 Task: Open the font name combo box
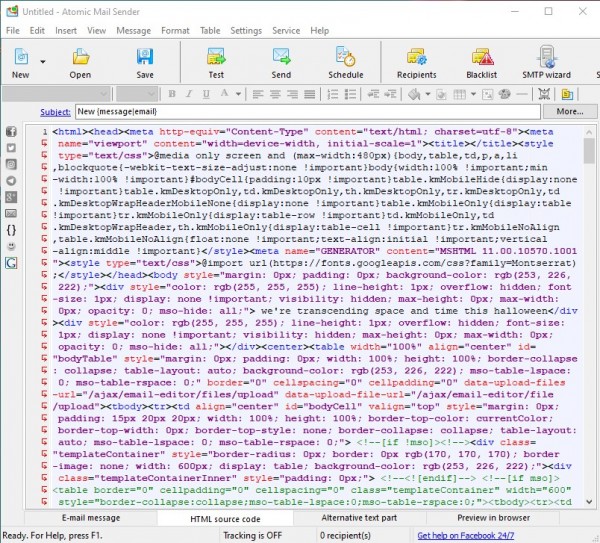click(56, 94)
